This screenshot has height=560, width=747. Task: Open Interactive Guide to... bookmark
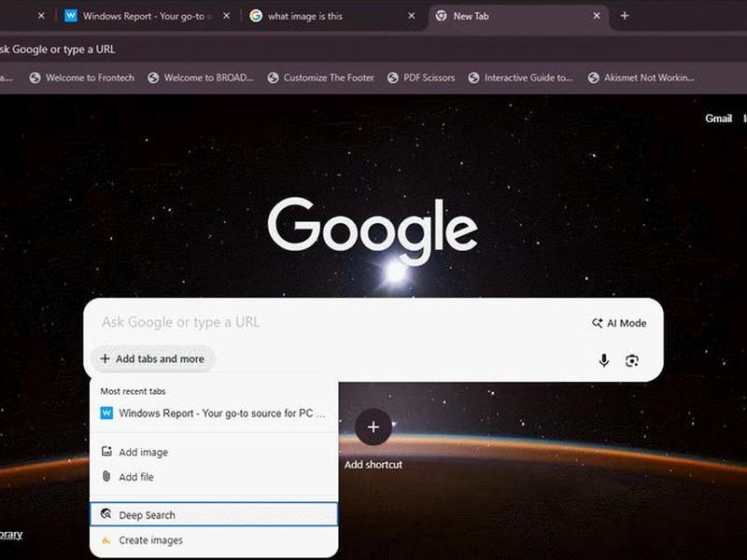point(521,77)
